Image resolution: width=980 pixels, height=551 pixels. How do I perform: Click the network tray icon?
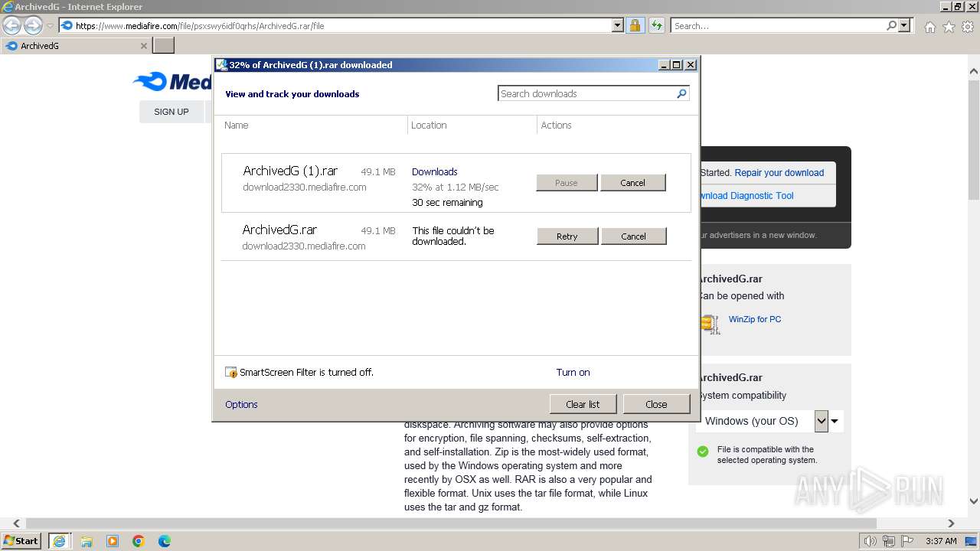click(890, 541)
